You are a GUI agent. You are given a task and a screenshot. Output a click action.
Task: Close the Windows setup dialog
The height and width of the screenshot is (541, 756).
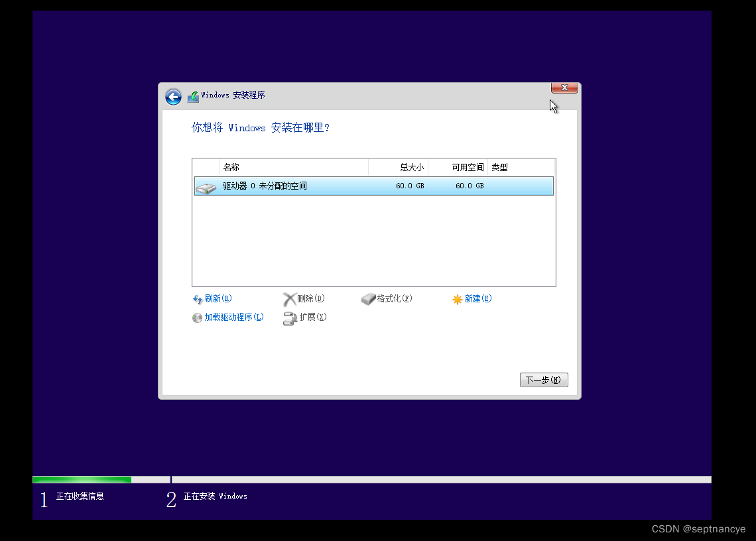564,88
